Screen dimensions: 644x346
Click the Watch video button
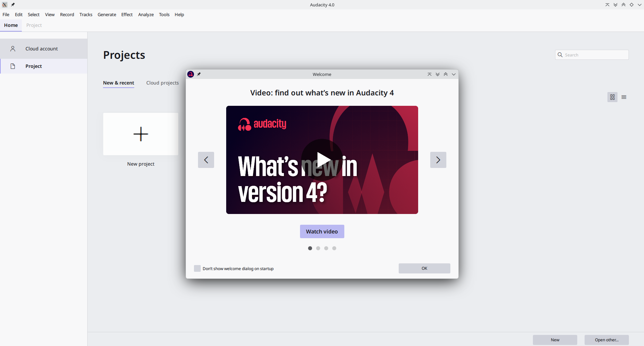[322, 231]
